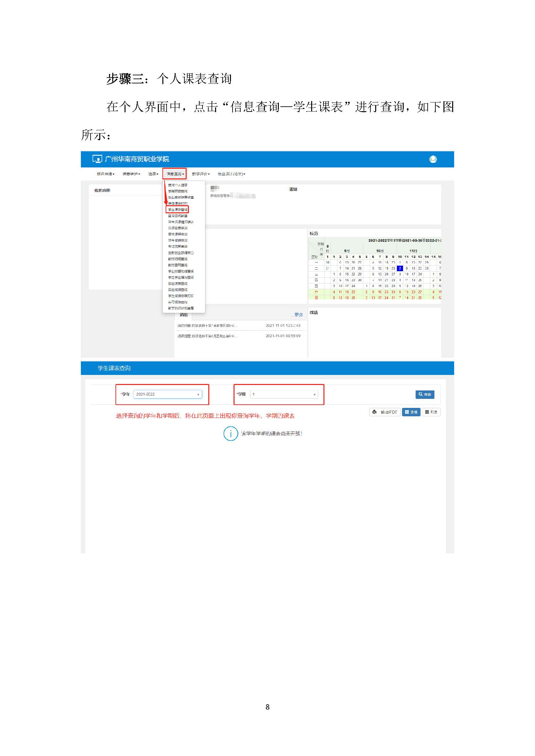Screen dimensions: 535x756
Task: Click the school portal logo icon
Action: pos(97,159)
